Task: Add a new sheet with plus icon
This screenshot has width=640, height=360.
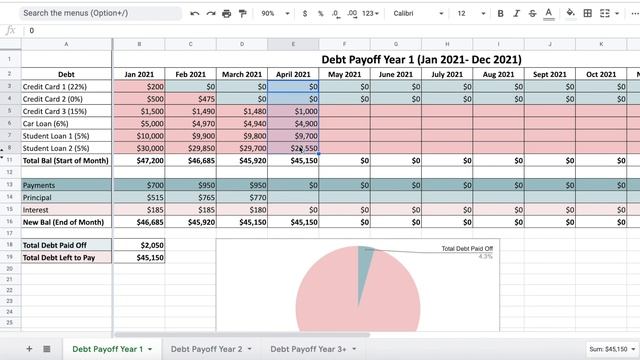Action: click(29, 349)
